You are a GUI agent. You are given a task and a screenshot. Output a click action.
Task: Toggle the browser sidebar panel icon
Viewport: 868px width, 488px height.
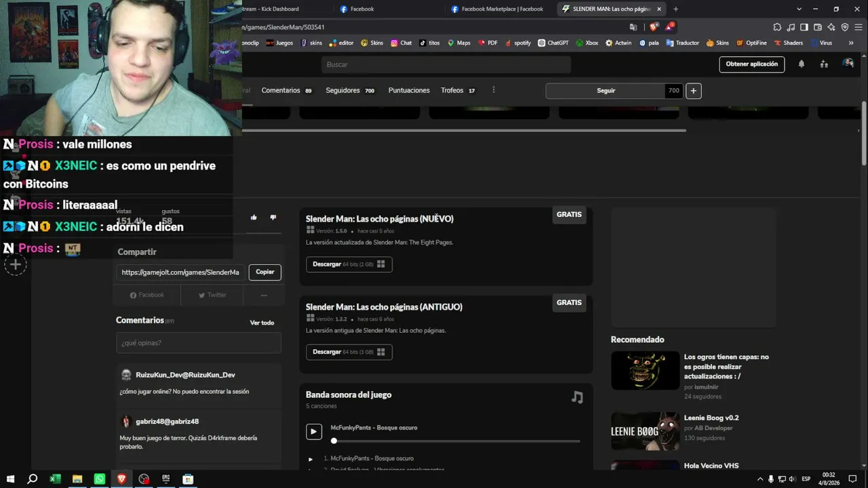[804, 27]
